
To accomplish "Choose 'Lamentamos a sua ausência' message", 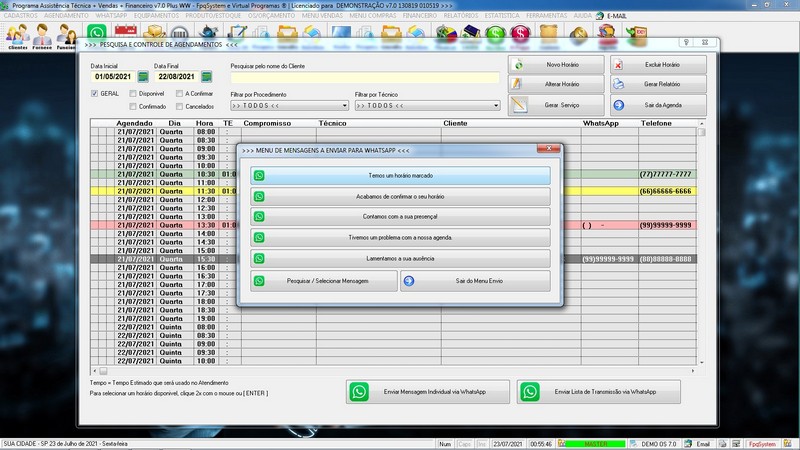I will coord(400,259).
